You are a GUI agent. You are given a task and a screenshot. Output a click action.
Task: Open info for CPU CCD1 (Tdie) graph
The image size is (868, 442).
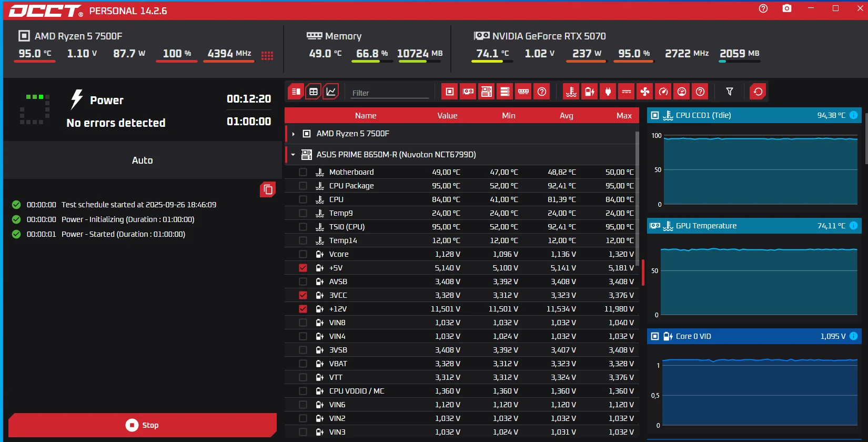coord(853,115)
